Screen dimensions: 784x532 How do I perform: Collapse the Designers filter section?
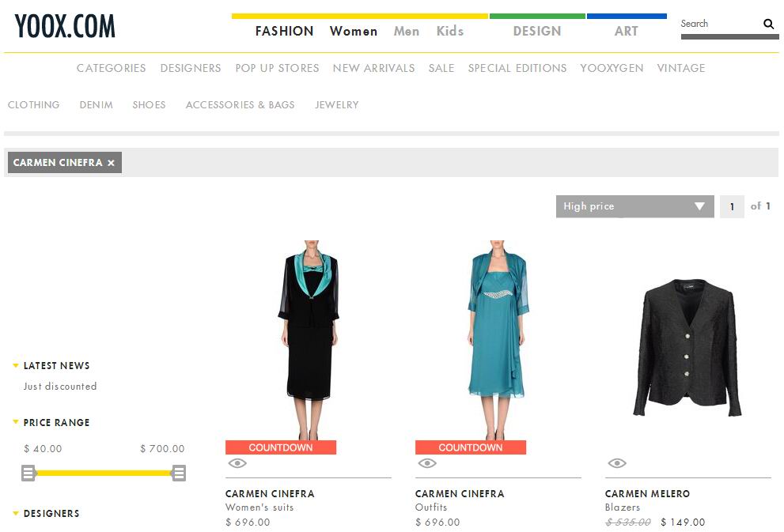[16, 513]
